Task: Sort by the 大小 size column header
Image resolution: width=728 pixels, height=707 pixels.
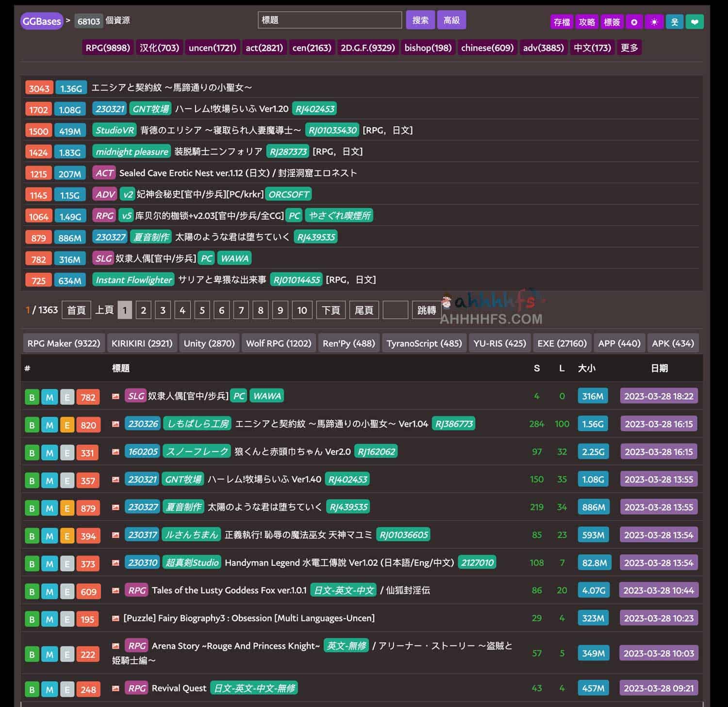Action: pyautogui.click(x=587, y=369)
